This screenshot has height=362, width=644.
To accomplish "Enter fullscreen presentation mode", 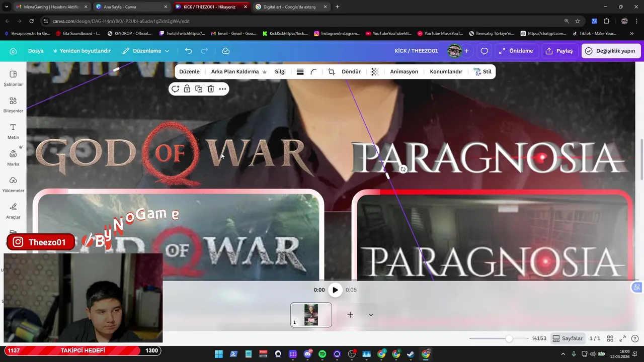I will (x=622, y=339).
